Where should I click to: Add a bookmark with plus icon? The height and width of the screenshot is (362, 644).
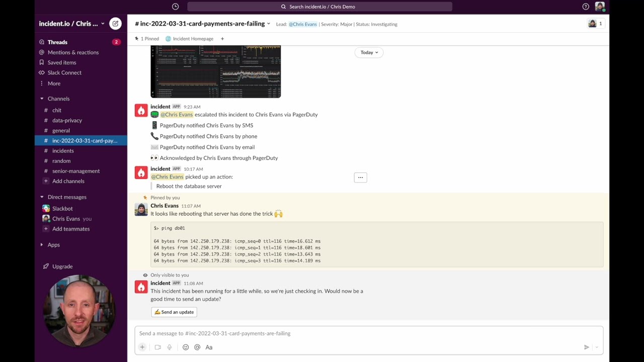[x=222, y=39]
